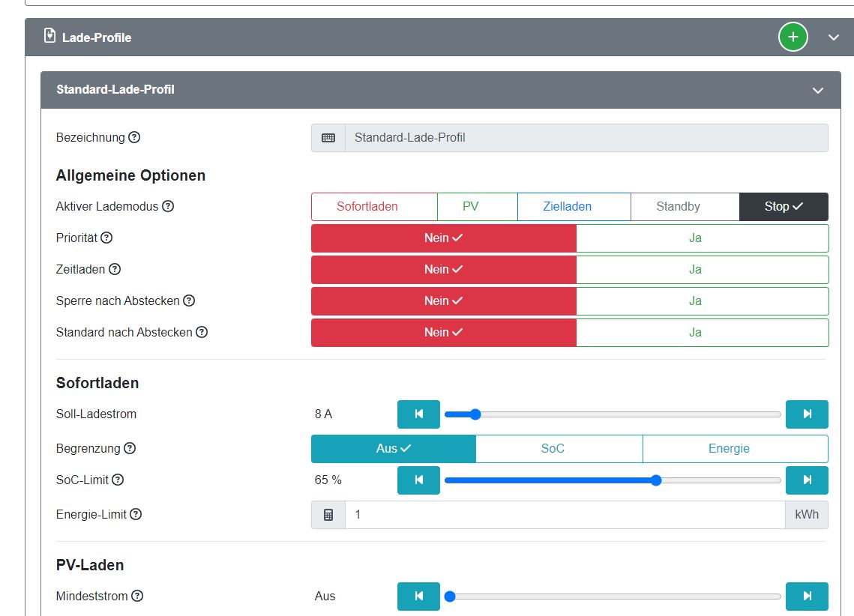Collapse the Standard-Lade-Profil panel chevron
The height and width of the screenshot is (616, 854).
(x=818, y=90)
